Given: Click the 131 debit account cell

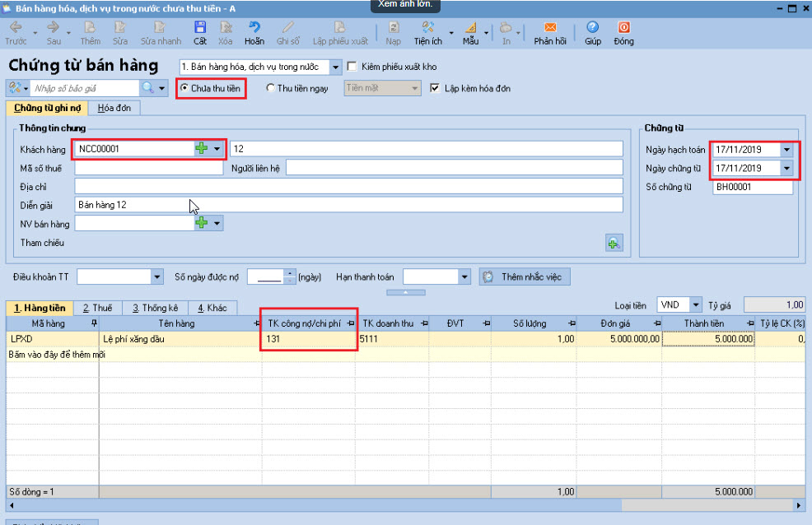Looking at the screenshot, I should 309,339.
